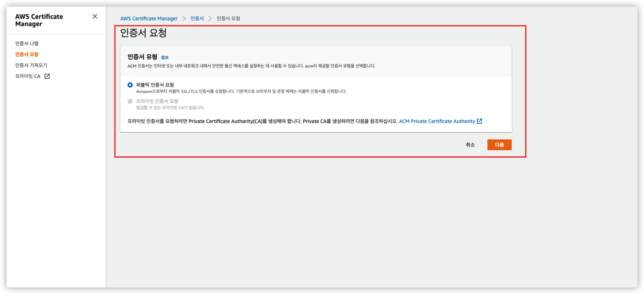The height and width of the screenshot is (294, 644).
Task: Select 퍼블릭 인증서 요청 radio button
Action: click(130, 85)
